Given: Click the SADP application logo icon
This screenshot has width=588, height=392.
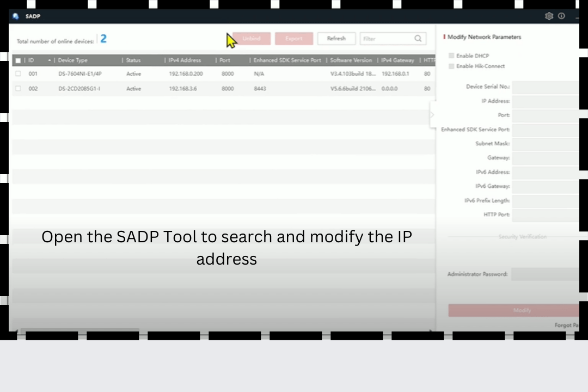Looking at the screenshot, I should (16, 16).
